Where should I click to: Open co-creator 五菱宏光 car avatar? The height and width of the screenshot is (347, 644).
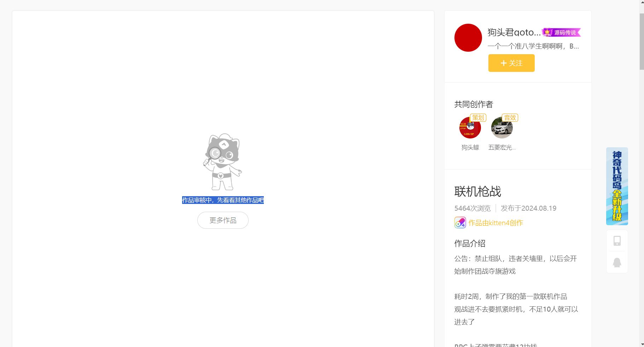pos(502,128)
